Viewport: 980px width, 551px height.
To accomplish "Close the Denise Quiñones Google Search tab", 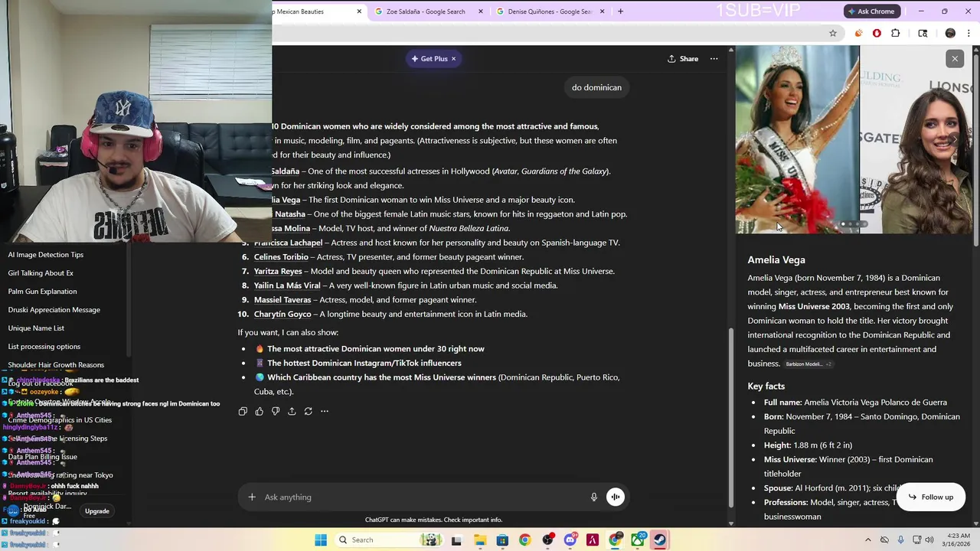I will pyautogui.click(x=602, y=11).
